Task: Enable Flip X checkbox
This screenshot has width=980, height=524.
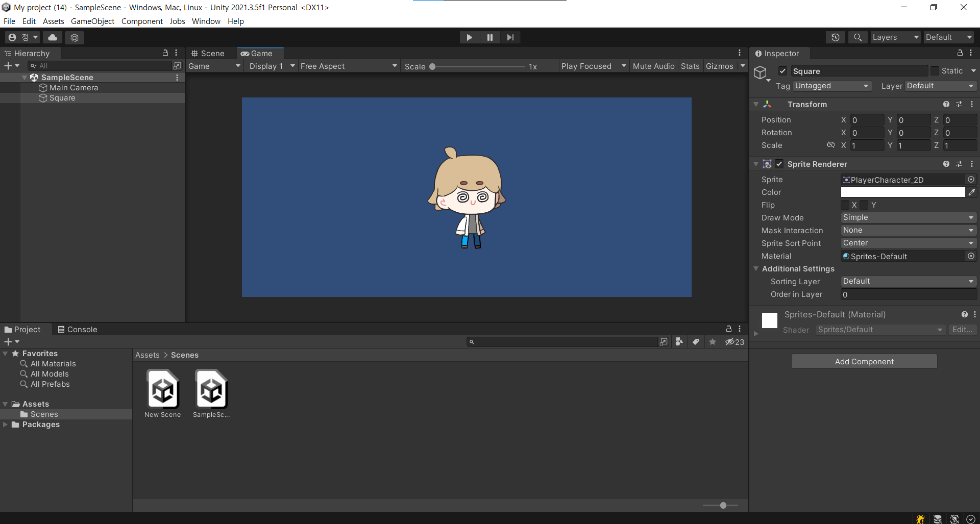Action: (845, 205)
